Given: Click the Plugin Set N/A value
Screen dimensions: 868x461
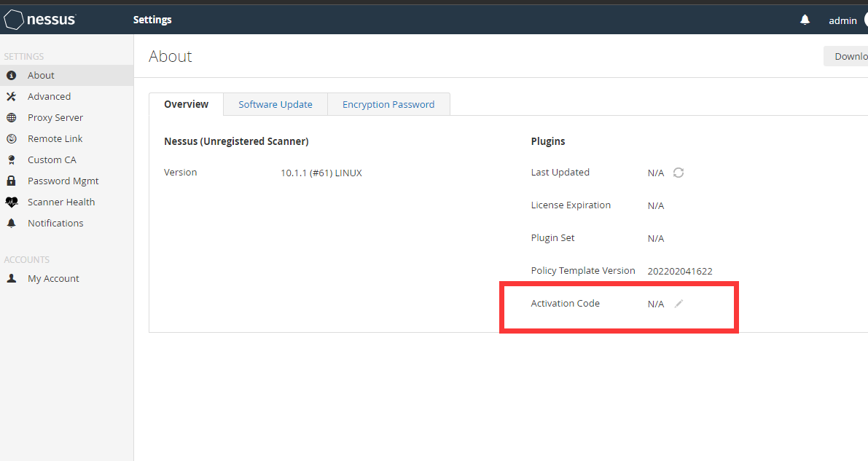Looking at the screenshot, I should (x=655, y=239).
